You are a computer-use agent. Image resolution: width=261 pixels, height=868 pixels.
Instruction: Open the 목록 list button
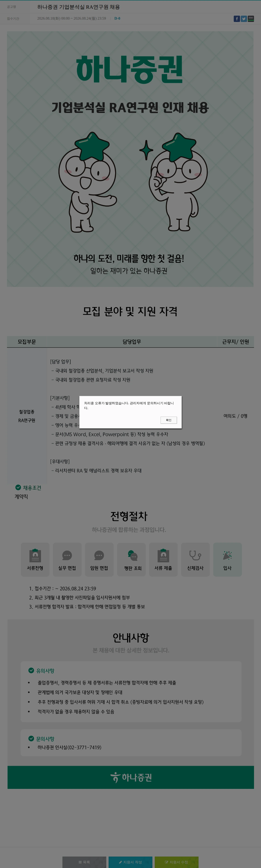pyautogui.click(x=84, y=862)
